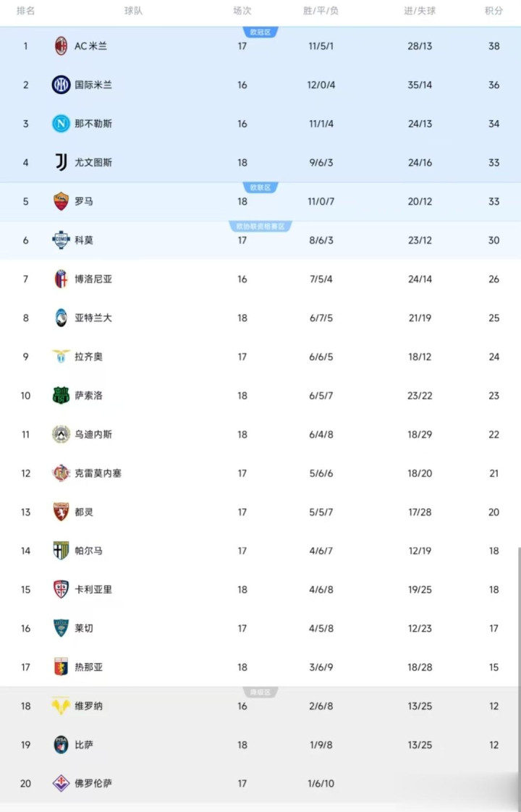Open the 都灵 team name link

[x=84, y=512]
